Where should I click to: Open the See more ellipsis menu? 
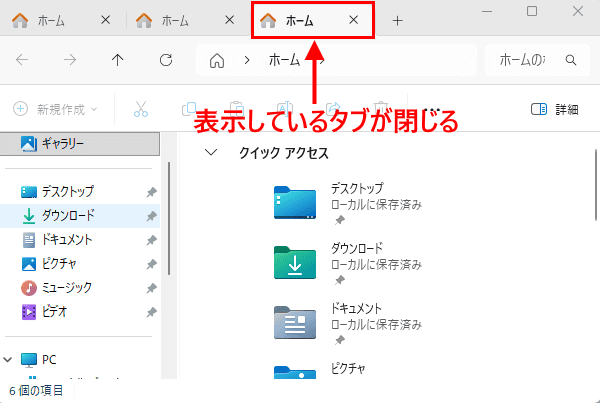pyautogui.click(x=432, y=110)
